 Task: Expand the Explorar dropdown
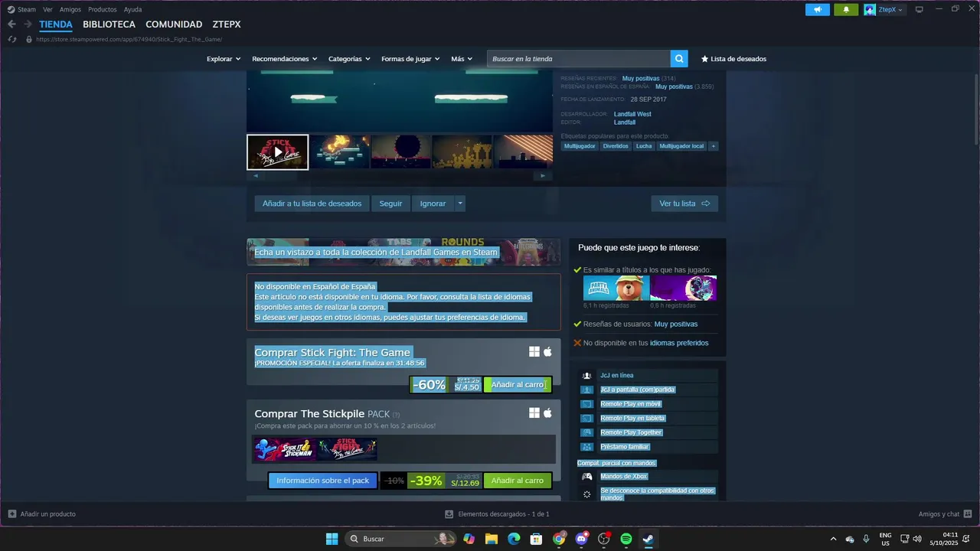coord(224,59)
